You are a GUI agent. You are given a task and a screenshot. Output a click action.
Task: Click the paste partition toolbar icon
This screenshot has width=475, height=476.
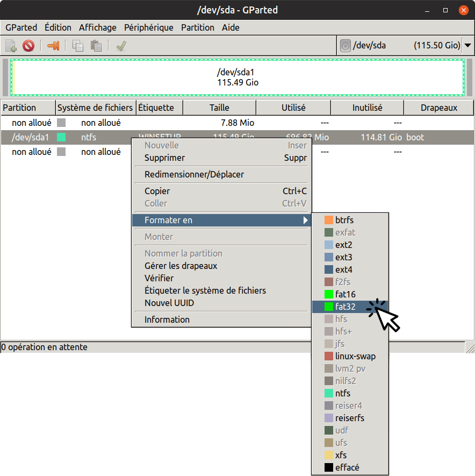pyautogui.click(x=96, y=46)
